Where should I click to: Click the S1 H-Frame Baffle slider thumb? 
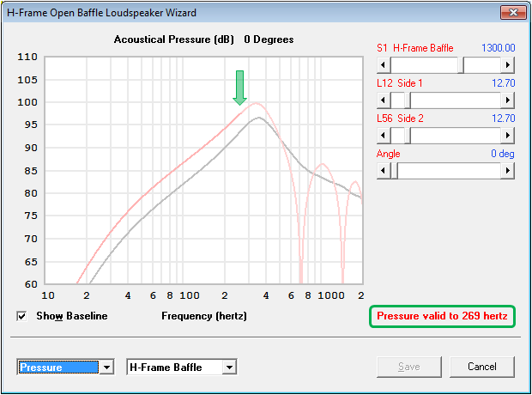461,65
